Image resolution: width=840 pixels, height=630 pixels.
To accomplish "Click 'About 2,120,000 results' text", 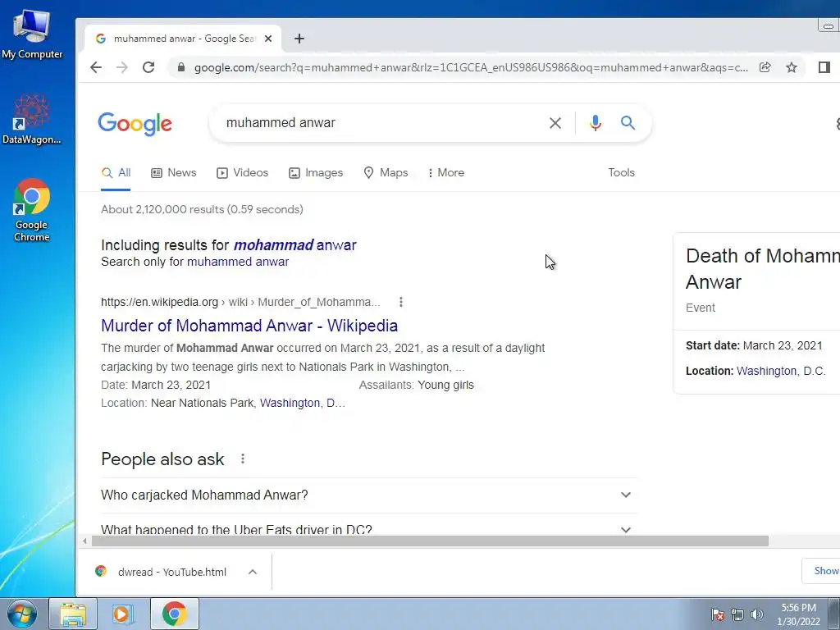I will [x=202, y=209].
